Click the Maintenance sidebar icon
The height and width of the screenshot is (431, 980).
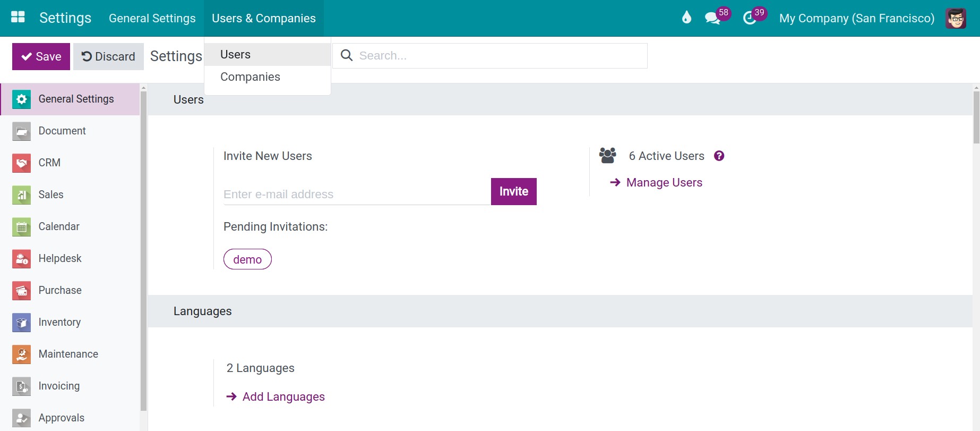click(21, 354)
